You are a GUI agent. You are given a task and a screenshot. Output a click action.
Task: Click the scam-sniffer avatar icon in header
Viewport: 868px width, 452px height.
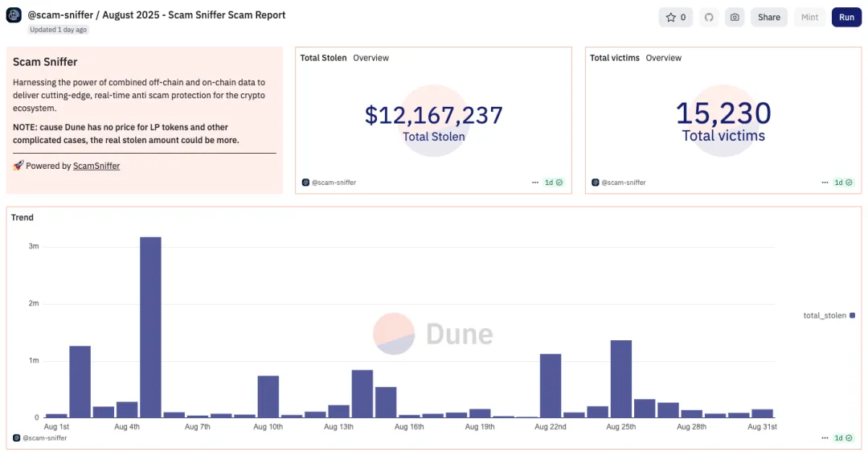click(14, 17)
